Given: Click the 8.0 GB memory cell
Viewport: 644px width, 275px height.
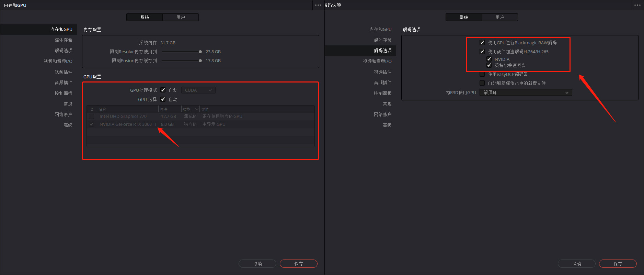Looking at the screenshot, I should (x=167, y=124).
